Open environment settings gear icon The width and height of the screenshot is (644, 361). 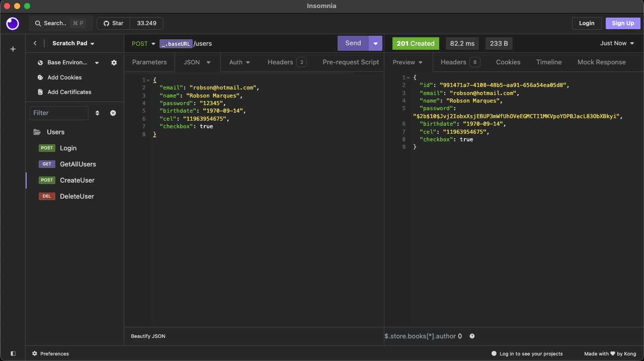click(114, 63)
